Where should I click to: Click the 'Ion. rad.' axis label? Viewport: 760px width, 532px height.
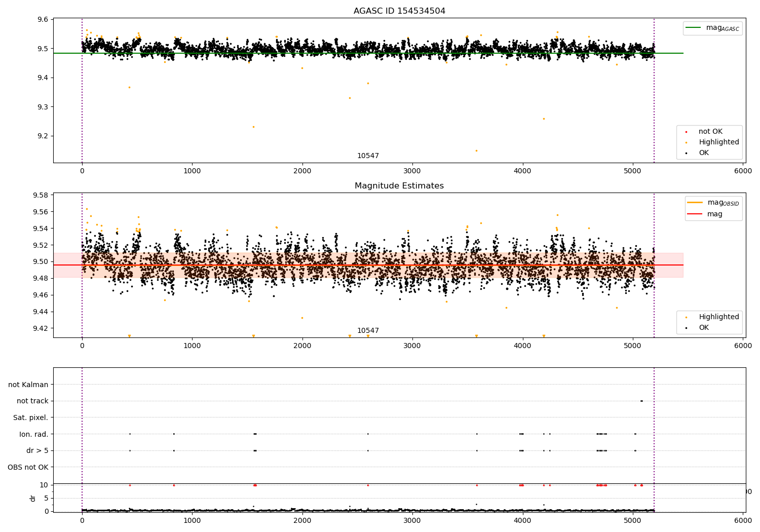click(x=34, y=434)
